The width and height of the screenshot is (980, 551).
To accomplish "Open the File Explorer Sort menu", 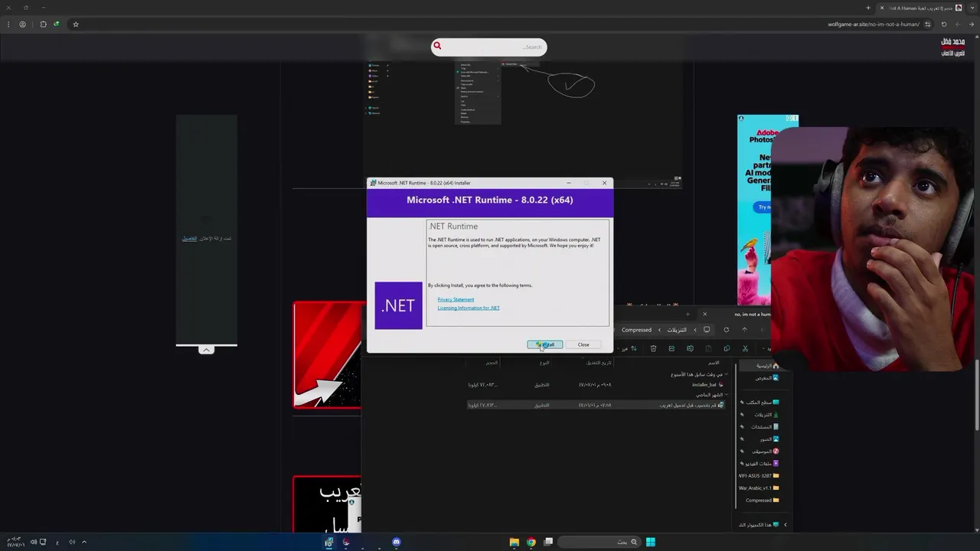I will [x=628, y=348].
